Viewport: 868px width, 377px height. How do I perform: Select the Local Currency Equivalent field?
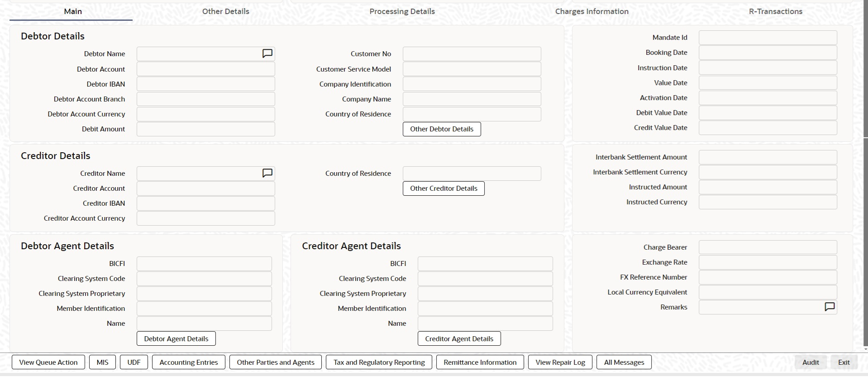click(x=768, y=292)
